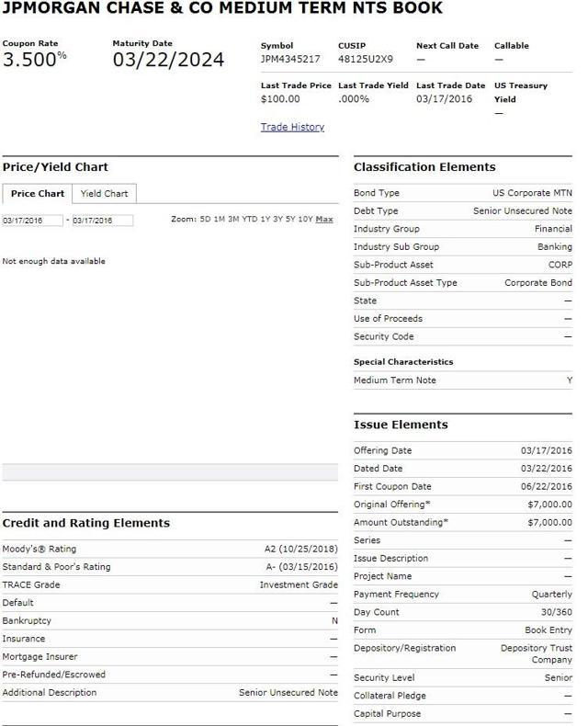
Task: Click the Medium Term Note row label
Action: (395, 380)
